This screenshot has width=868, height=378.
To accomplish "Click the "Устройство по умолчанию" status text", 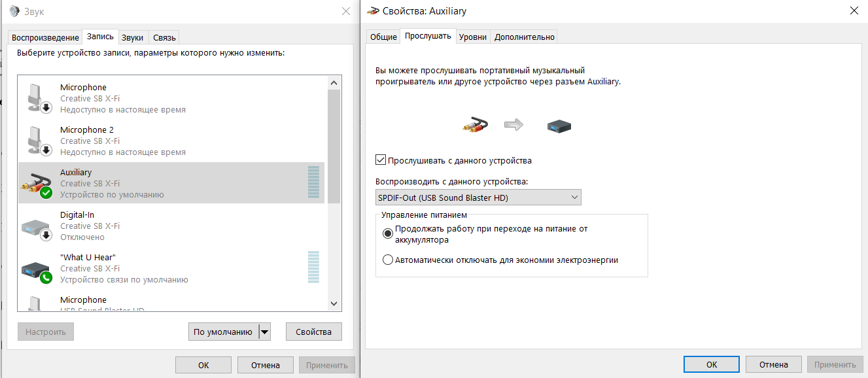I will tap(112, 195).
